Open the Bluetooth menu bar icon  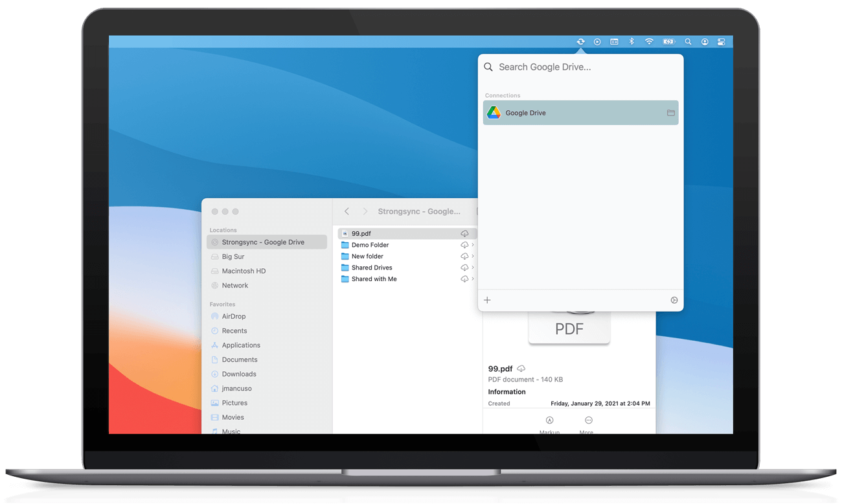pyautogui.click(x=631, y=41)
